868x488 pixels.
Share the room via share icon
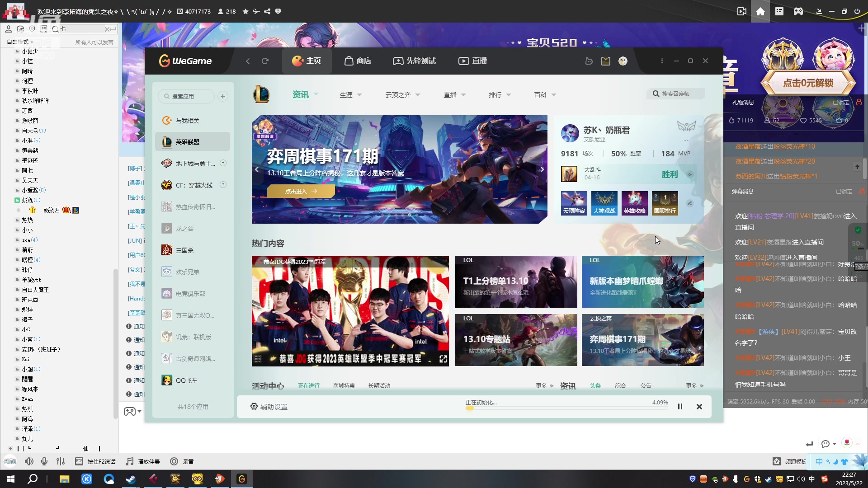[267, 11]
